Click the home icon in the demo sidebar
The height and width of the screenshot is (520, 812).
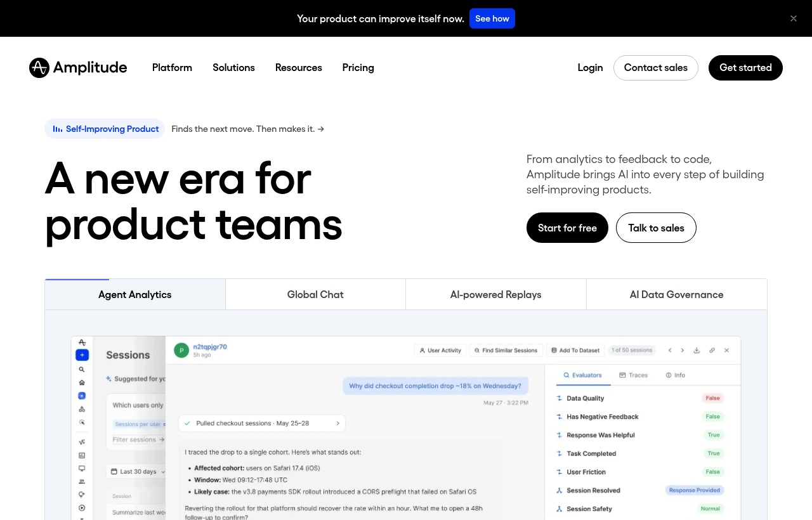[82, 382]
